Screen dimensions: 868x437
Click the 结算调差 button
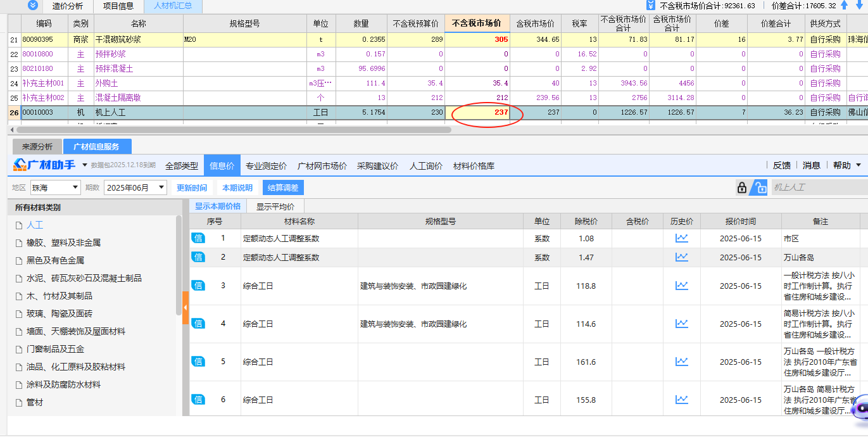pos(283,187)
